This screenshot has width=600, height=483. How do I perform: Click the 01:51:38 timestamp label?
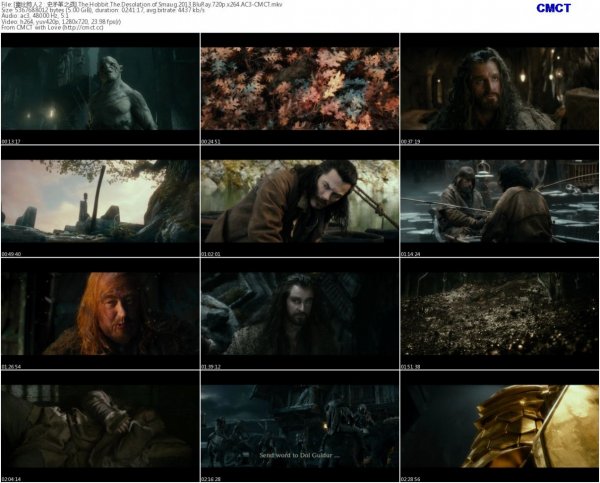point(411,367)
